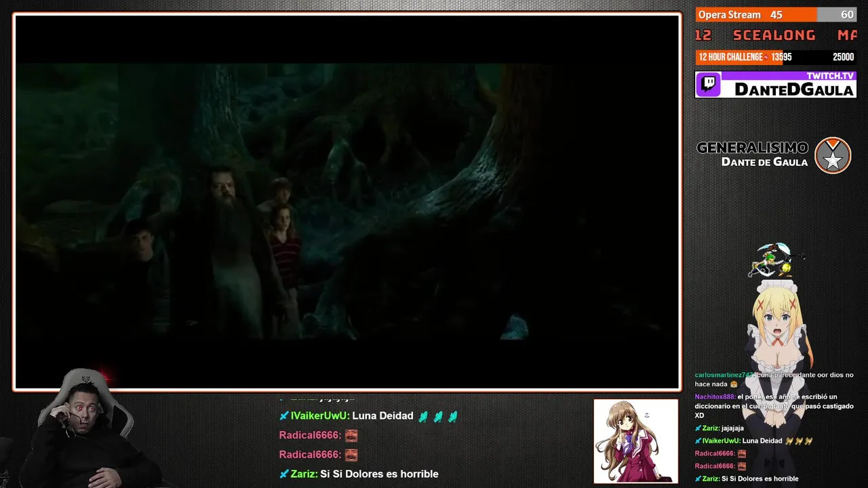Click the movie video playback area
The image size is (868, 488).
tap(347, 202)
